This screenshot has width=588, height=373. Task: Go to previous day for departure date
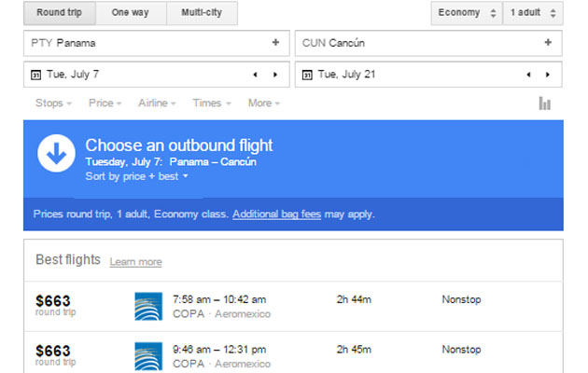[x=256, y=75]
